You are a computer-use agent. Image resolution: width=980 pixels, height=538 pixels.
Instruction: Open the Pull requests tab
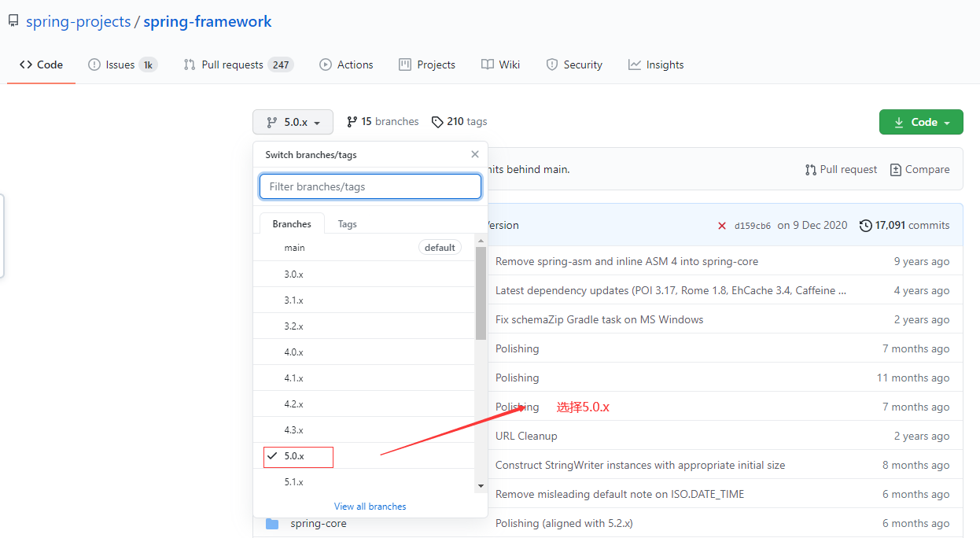tap(238, 64)
